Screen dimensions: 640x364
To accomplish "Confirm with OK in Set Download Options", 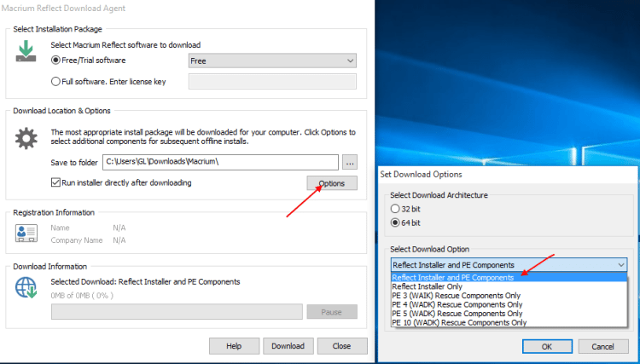I will click(x=547, y=346).
